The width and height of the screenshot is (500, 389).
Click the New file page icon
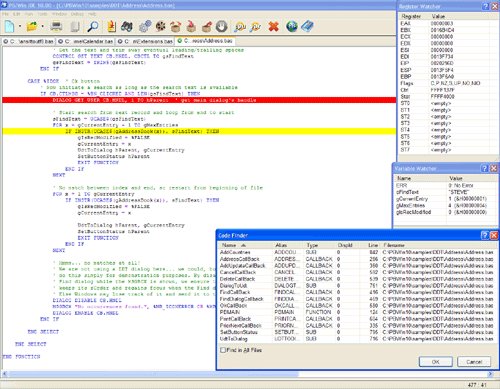pos(9,26)
